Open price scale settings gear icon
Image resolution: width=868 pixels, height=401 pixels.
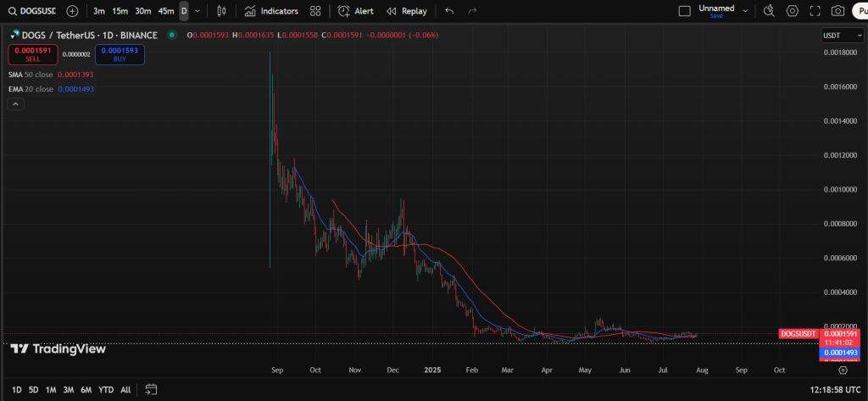(x=843, y=370)
